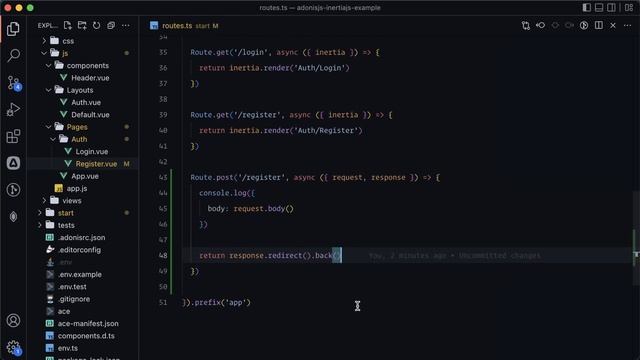Close the routes.ts editor tab
This screenshot has width=640, height=360.
[x=613, y=26]
